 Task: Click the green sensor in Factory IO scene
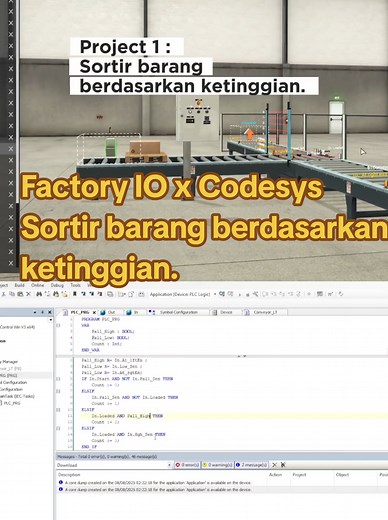click(111, 147)
